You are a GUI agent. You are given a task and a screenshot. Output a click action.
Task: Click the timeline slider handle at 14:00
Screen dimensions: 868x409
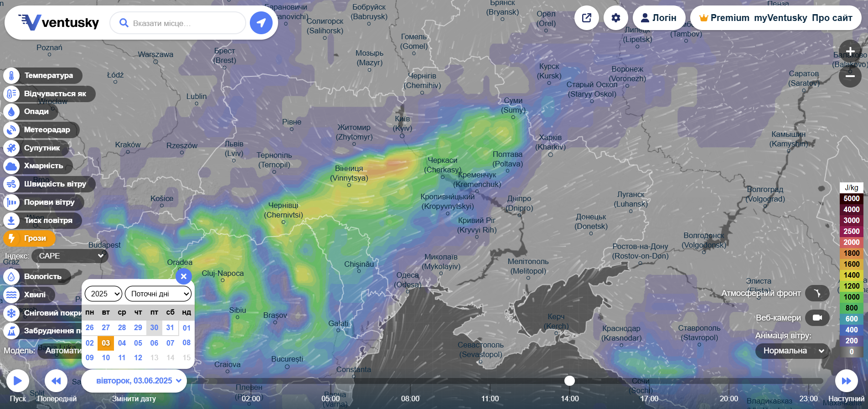569,381
